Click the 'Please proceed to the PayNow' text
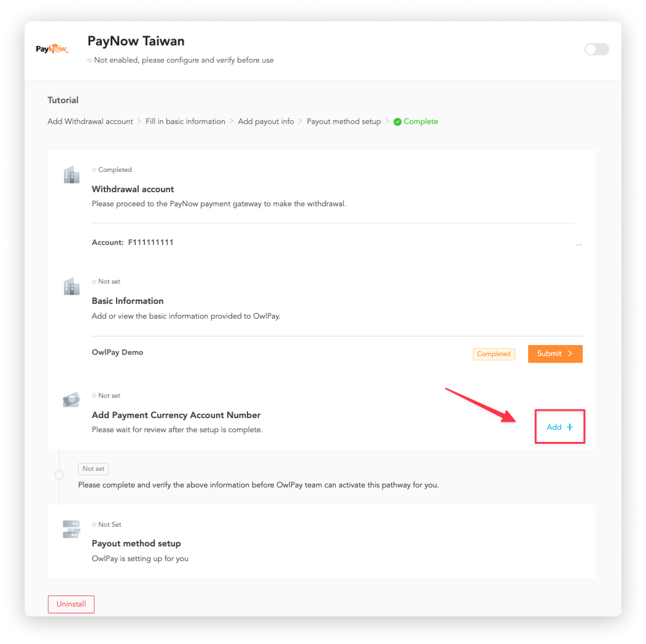The width and height of the screenshot is (646, 644). click(x=219, y=204)
